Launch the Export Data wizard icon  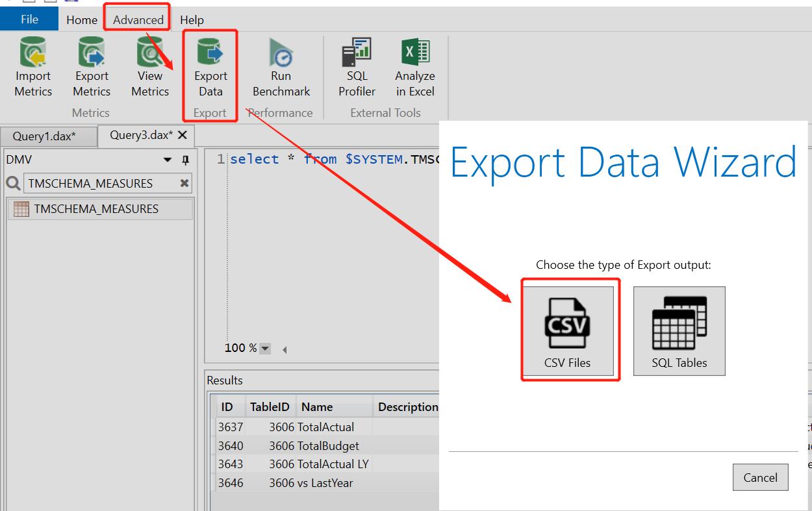(x=210, y=65)
